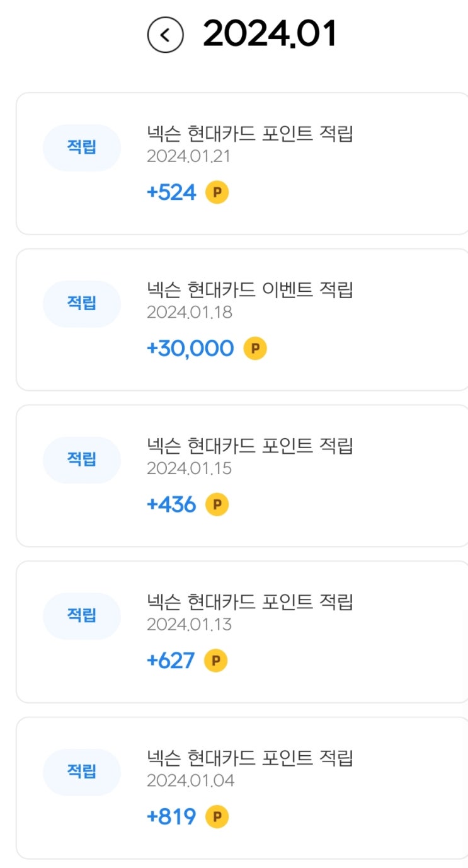The width and height of the screenshot is (468, 868).
Task: Select the +819 points amount
Action: [x=171, y=817]
